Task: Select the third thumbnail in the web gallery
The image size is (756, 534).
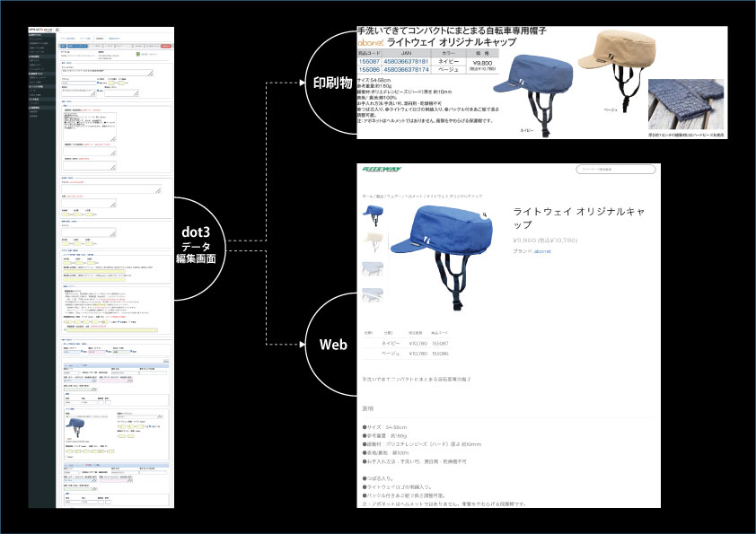Action: [x=373, y=267]
